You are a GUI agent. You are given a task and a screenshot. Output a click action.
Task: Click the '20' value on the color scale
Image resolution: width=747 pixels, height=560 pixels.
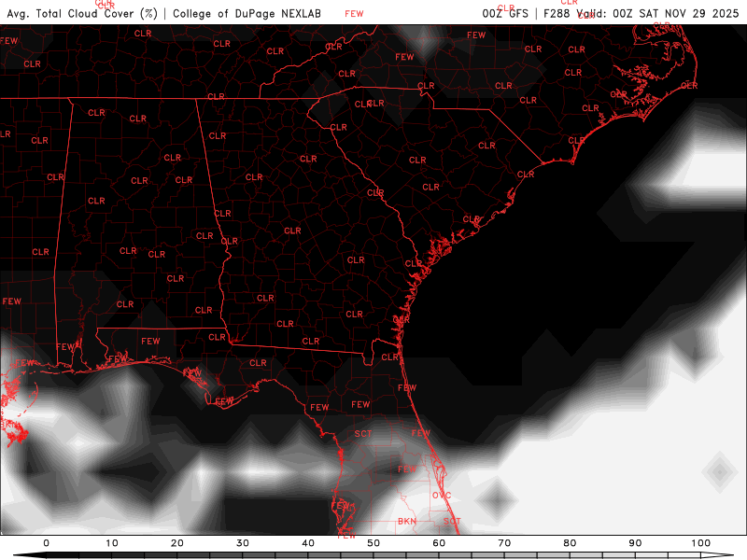177,543
